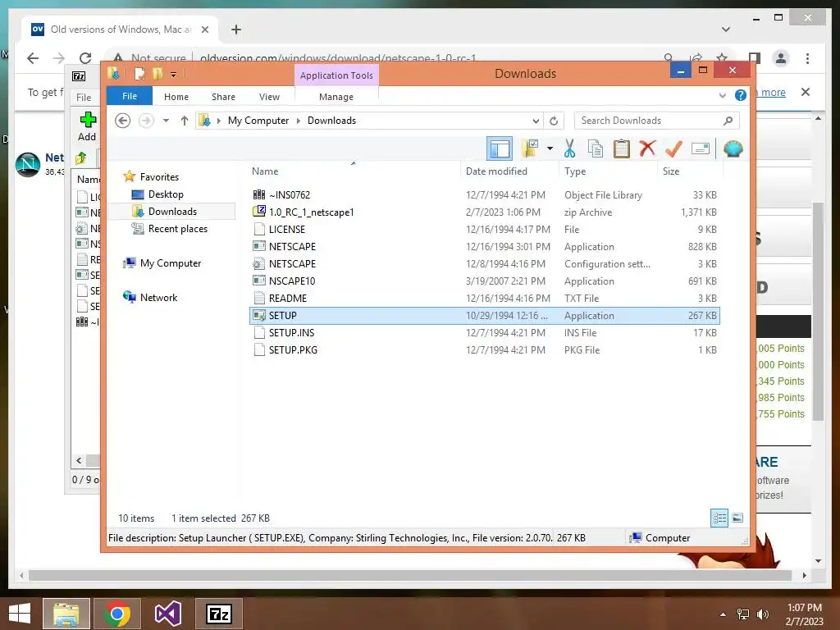Select Recent places in navigation pane
The image size is (840, 630).
click(177, 229)
